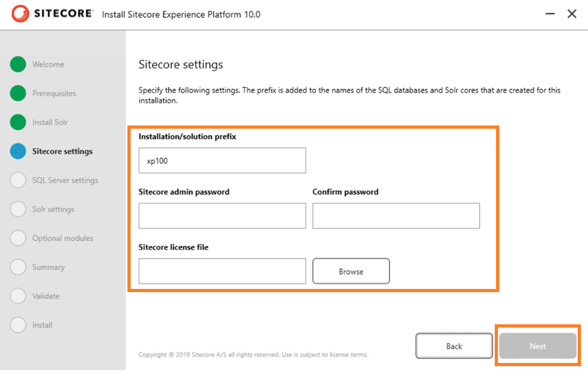Screen dimensions: 588x370
Task: Focus the Sitecore admin password field
Action: pos(222,216)
